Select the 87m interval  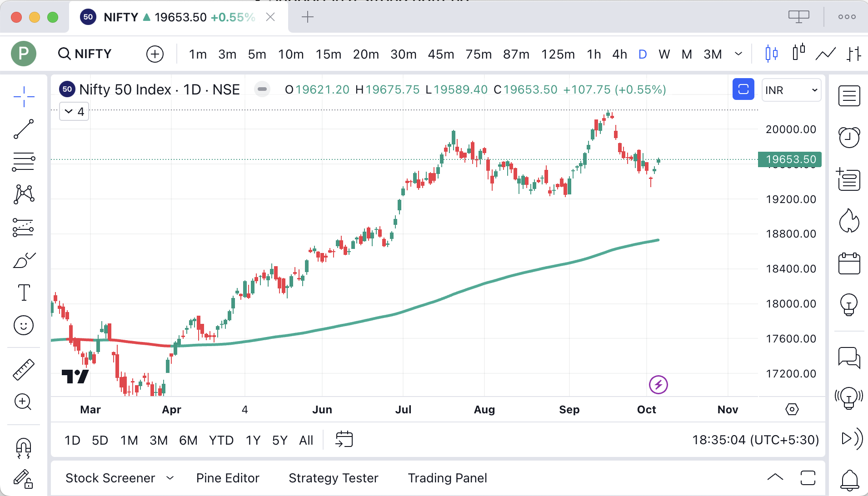click(x=516, y=54)
